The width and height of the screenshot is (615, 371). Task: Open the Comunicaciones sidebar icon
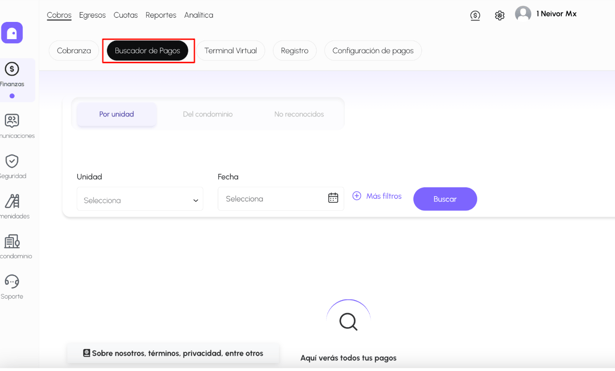pos(12,121)
